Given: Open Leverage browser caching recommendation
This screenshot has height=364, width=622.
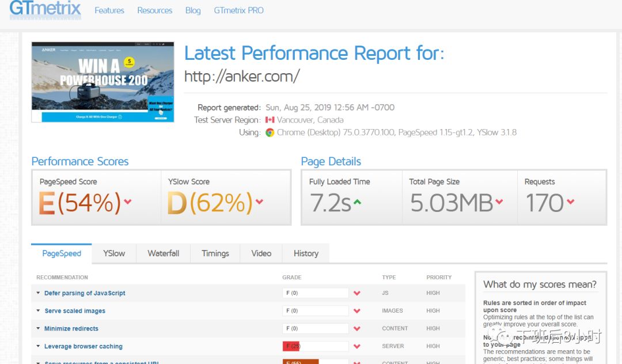Looking at the screenshot, I should [x=84, y=346].
